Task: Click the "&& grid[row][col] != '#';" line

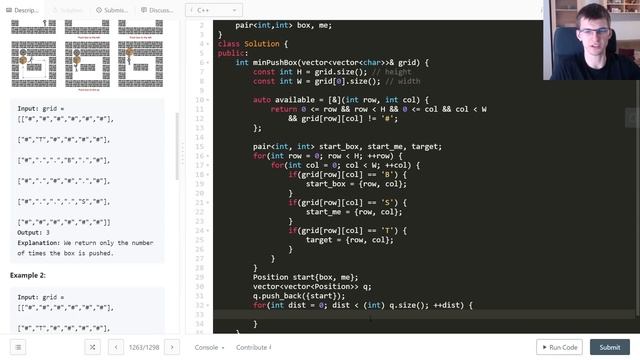Action: click(343, 119)
